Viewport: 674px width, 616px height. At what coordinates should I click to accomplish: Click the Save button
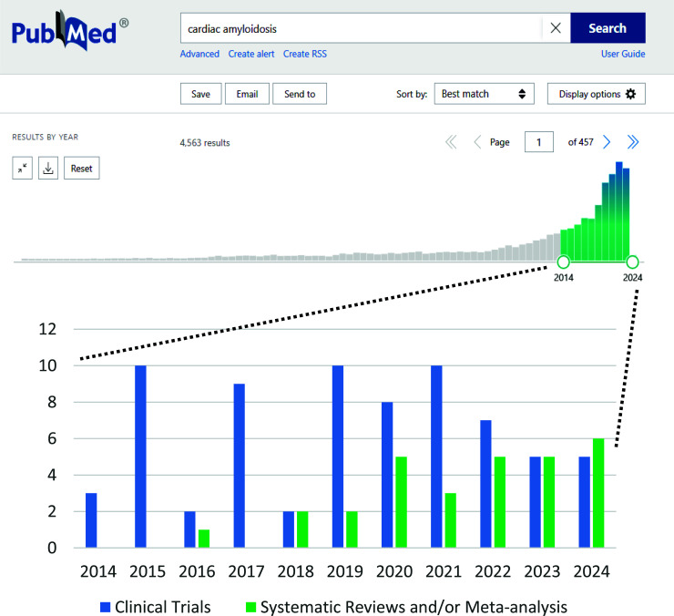[x=200, y=94]
